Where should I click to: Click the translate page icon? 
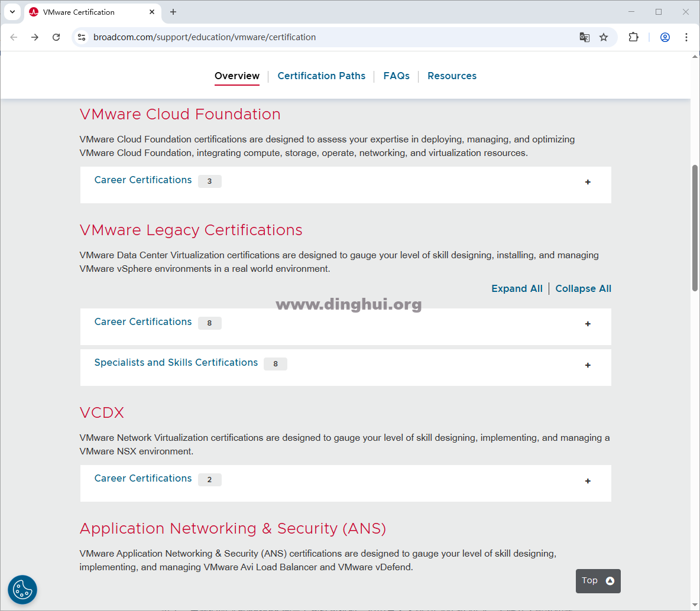584,37
